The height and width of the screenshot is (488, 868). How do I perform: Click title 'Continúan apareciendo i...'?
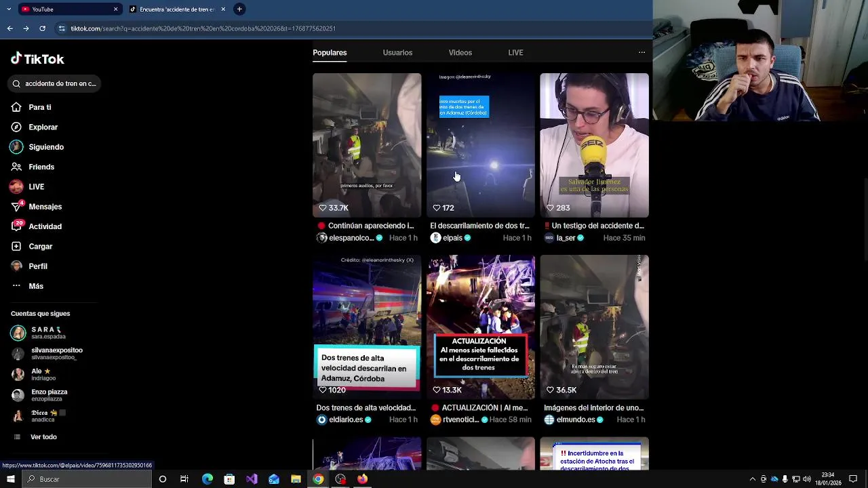tap(366, 226)
